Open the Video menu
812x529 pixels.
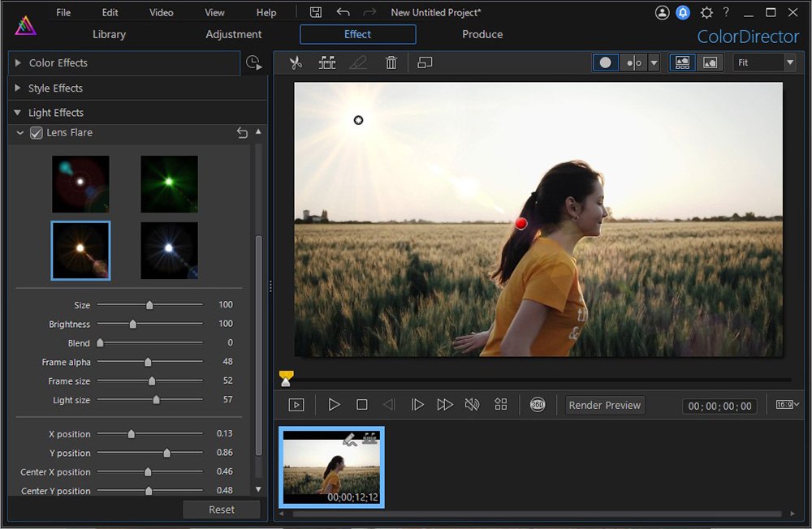(x=161, y=11)
